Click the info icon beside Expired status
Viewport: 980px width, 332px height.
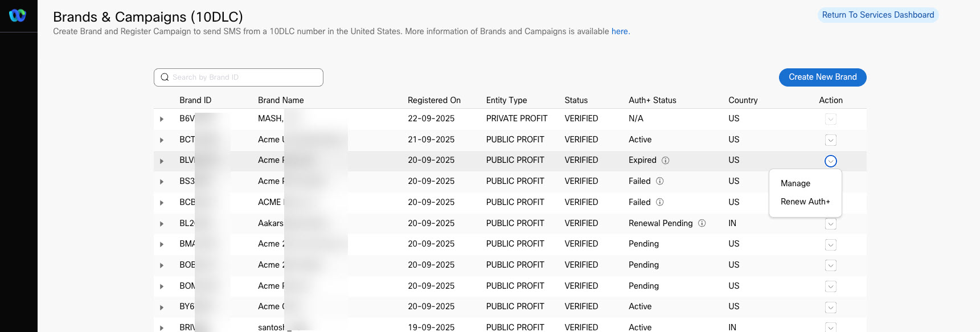(x=666, y=161)
